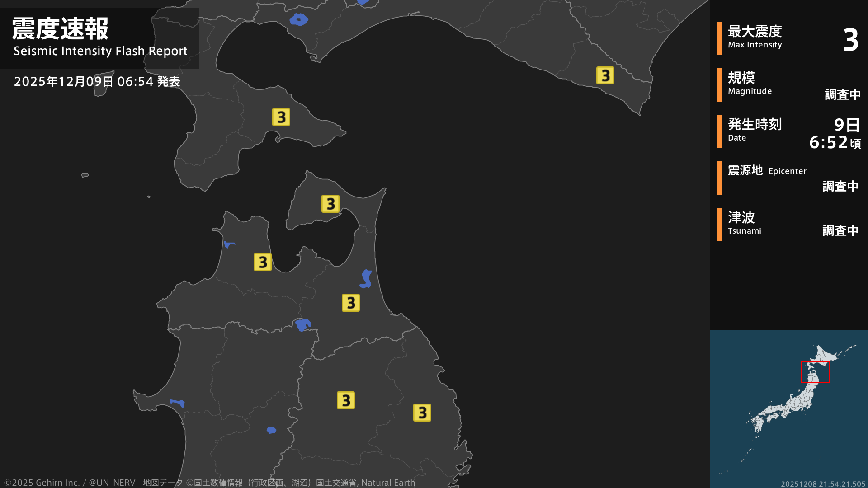This screenshot has height=488, width=868.
Task: Select intensity 3 marker on Shimokita Peninsula
Action: click(330, 204)
